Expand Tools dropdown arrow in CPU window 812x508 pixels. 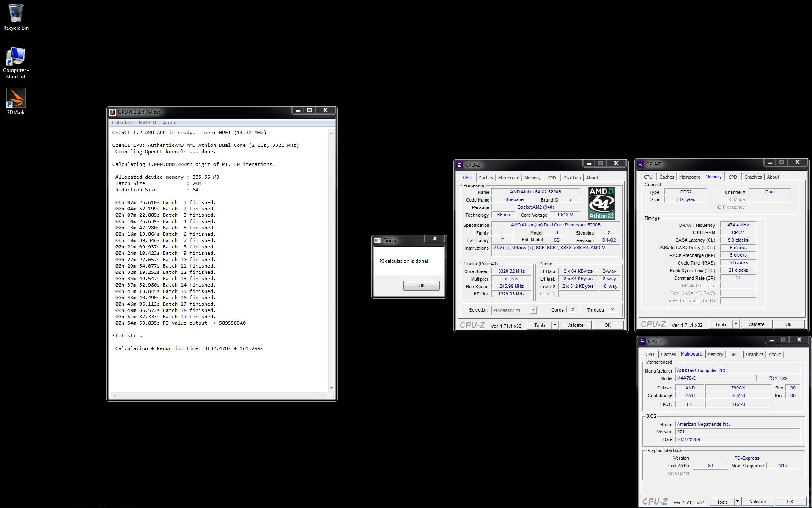click(555, 325)
